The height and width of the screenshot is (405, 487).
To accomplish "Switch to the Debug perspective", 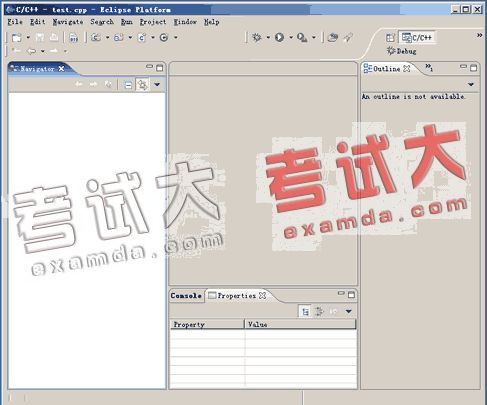I will [401, 51].
